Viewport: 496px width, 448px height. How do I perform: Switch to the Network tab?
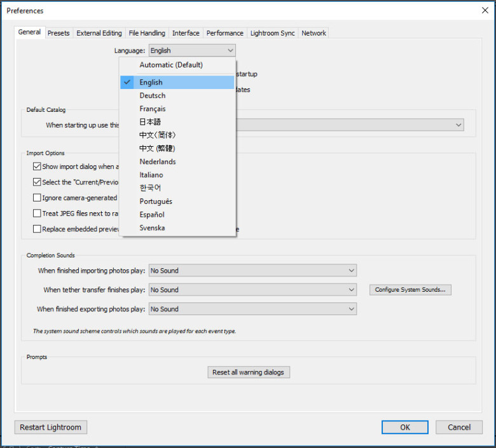313,33
